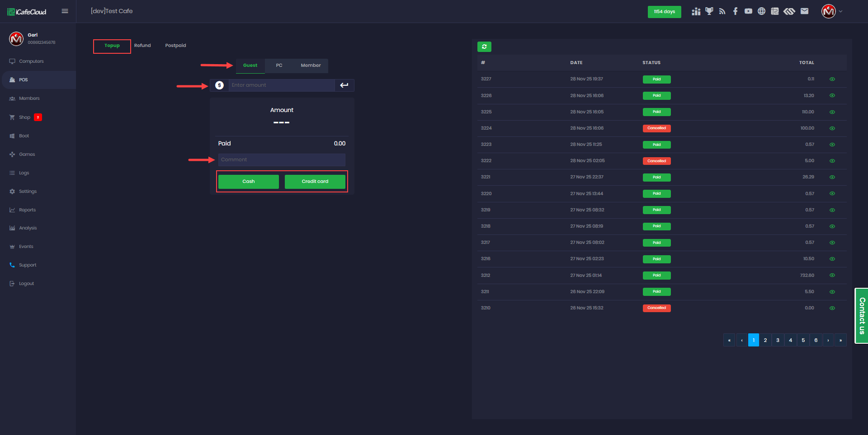Screen dimensions: 868x435
Task: Collapse sidebar with hamburger menu
Action: tap(65, 11)
